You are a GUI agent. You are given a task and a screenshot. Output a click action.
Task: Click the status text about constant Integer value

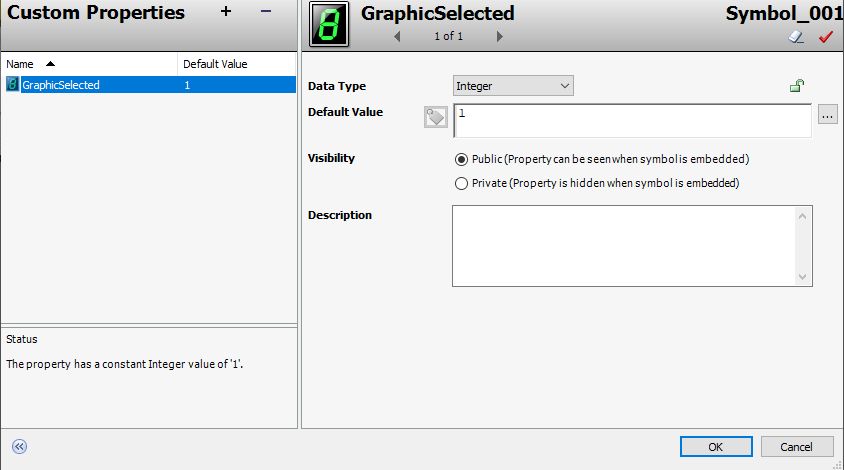(124, 364)
